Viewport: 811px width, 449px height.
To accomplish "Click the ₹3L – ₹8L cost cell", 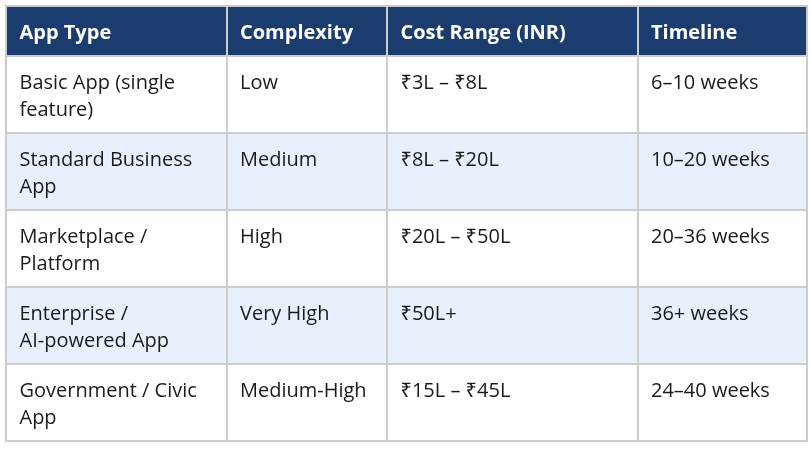I will pyautogui.click(x=444, y=82).
